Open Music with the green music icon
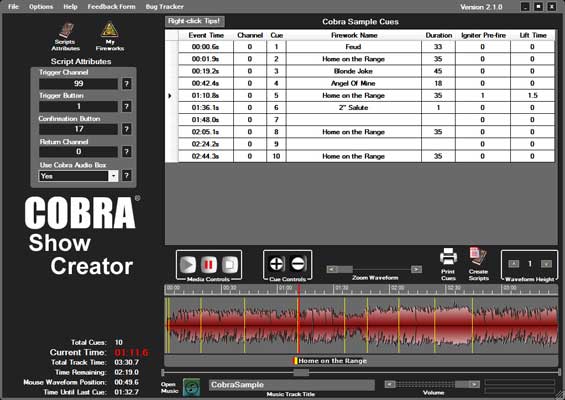 click(x=191, y=387)
